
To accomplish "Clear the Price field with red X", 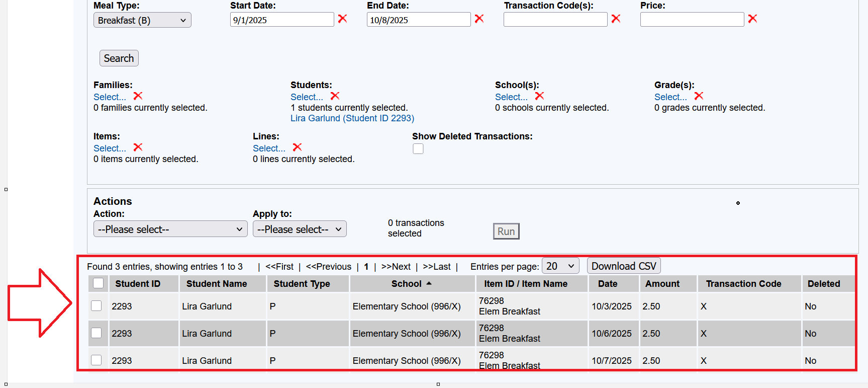I will (x=752, y=19).
